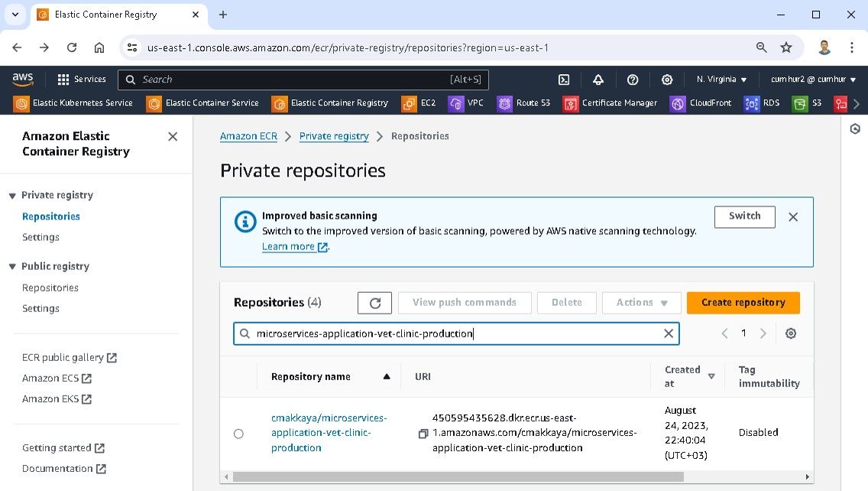Open the notifications bell icon

(598, 80)
